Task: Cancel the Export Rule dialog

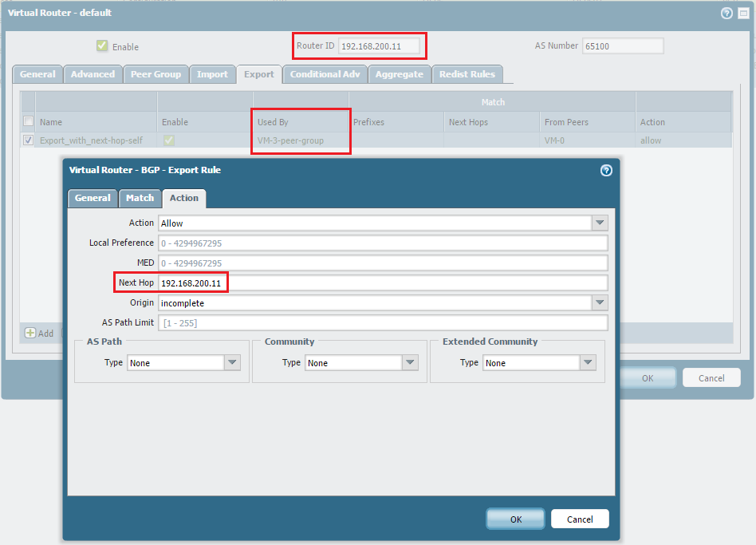Action: click(580, 519)
